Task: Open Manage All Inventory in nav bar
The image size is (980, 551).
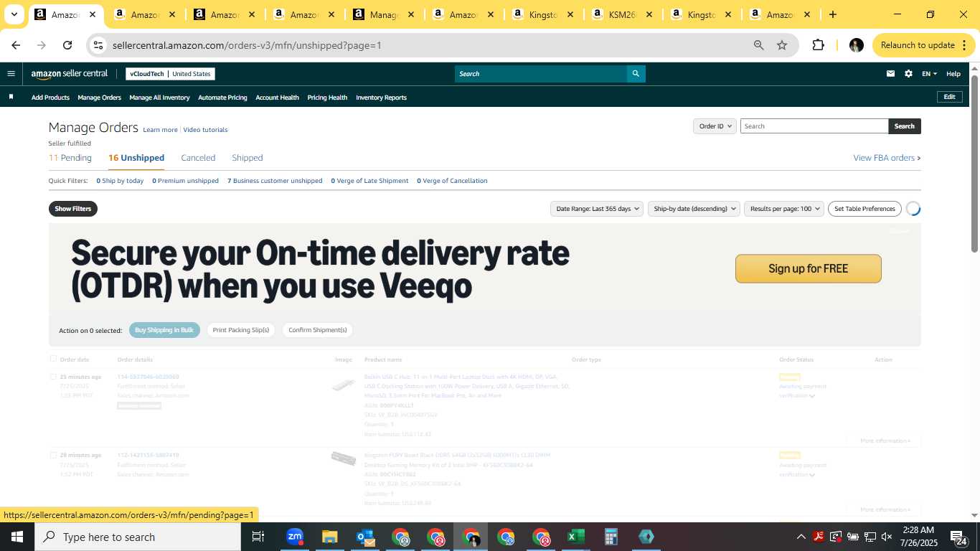Action: pos(159,98)
